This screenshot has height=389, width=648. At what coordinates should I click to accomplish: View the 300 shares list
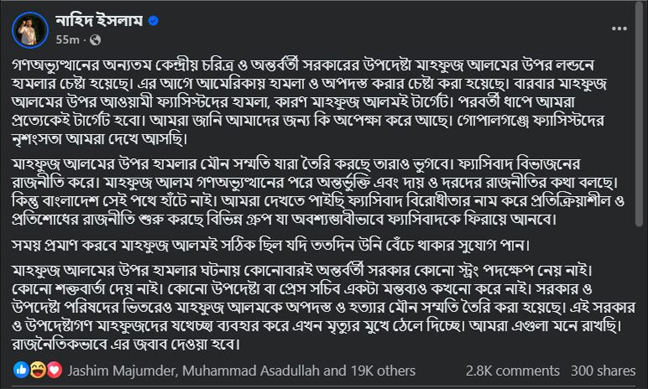(603, 371)
